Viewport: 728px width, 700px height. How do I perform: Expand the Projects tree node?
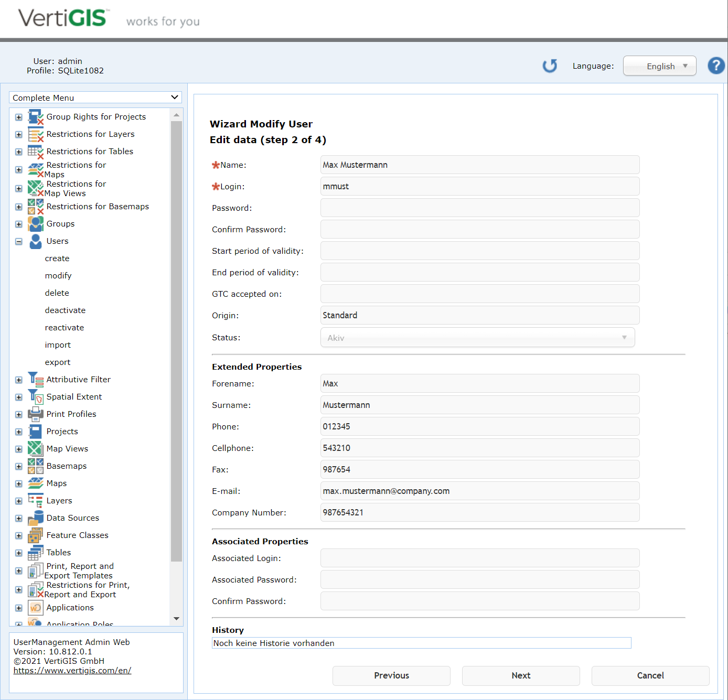(19, 432)
